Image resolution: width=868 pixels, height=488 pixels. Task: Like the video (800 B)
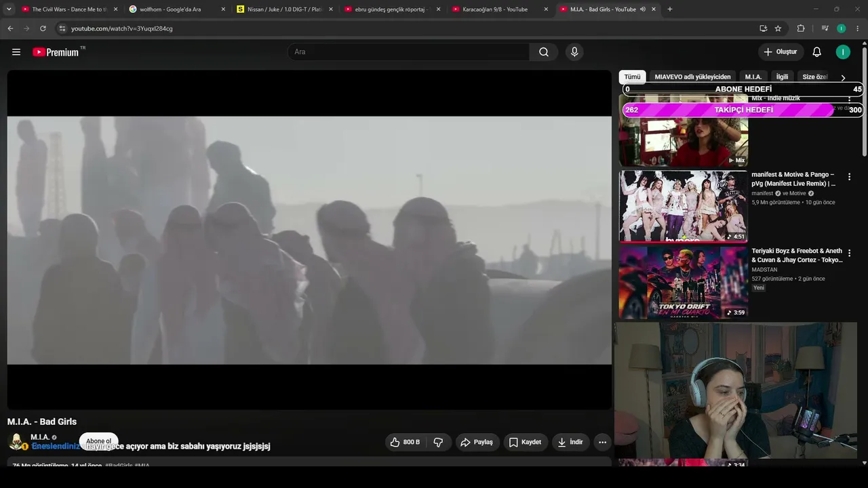pyautogui.click(x=405, y=442)
